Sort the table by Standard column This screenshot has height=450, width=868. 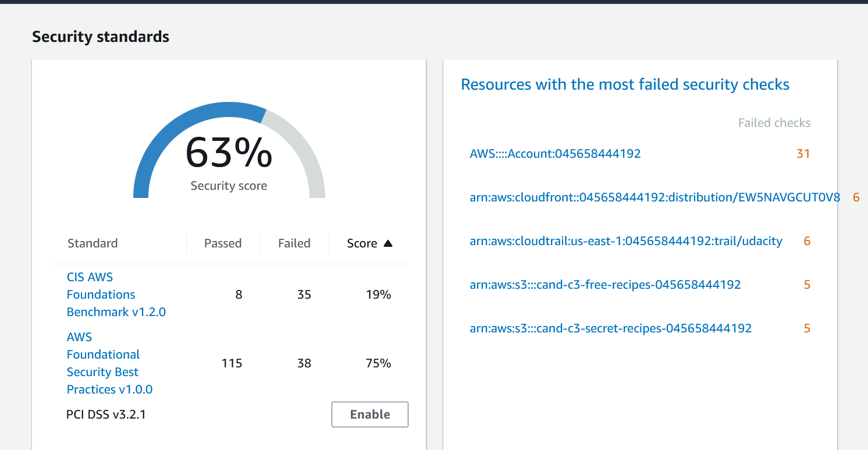click(93, 243)
